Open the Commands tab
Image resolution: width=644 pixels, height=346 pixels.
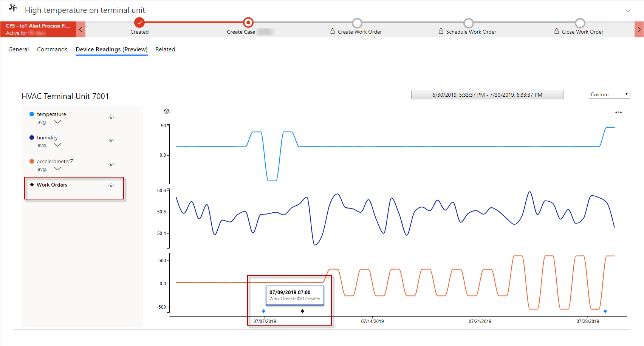point(52,49)
